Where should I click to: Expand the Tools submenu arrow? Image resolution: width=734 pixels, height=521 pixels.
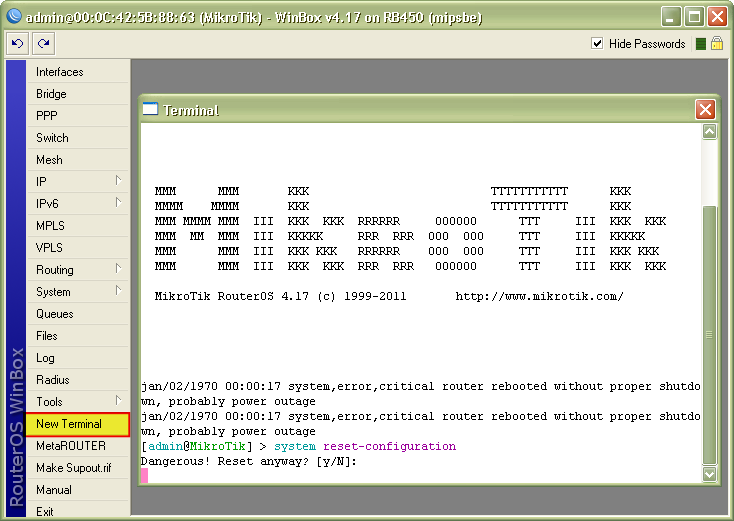(118, 401)
